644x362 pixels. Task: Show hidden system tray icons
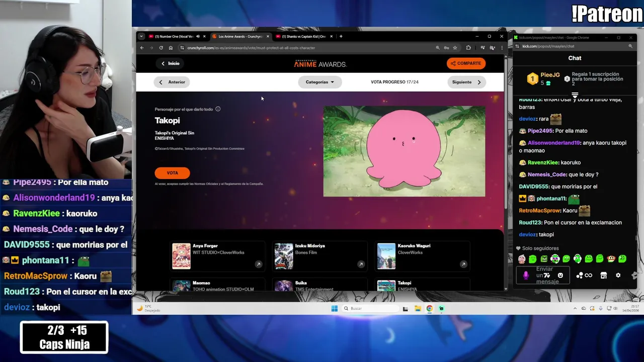[575, 308]
